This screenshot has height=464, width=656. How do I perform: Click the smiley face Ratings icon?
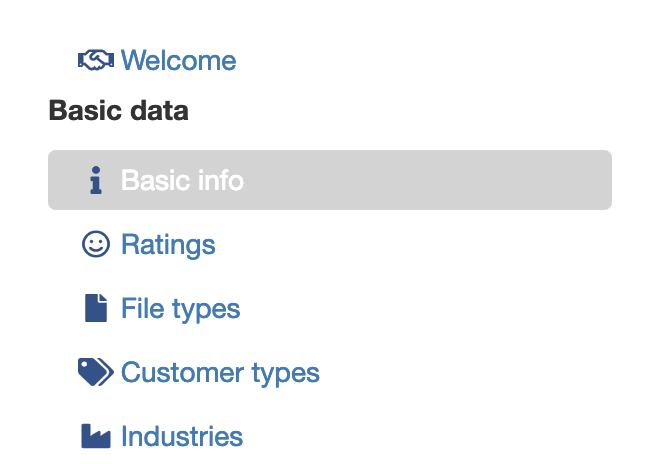pyautogui.click(x=96, y=244)
